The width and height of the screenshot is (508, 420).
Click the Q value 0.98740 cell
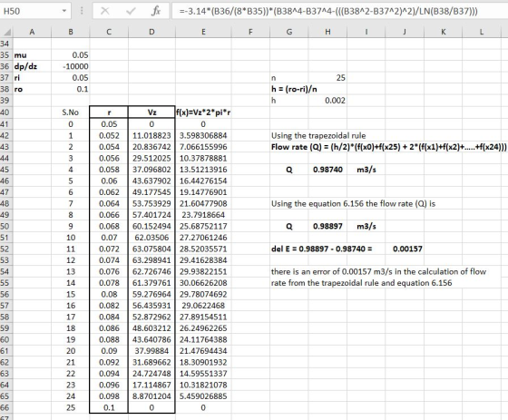327,170
